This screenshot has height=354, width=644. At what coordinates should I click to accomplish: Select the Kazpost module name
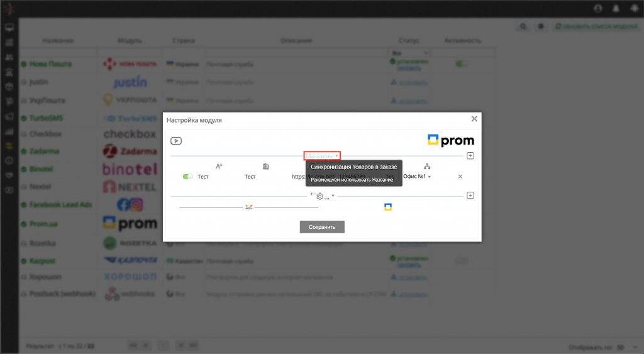coord(42,261)
